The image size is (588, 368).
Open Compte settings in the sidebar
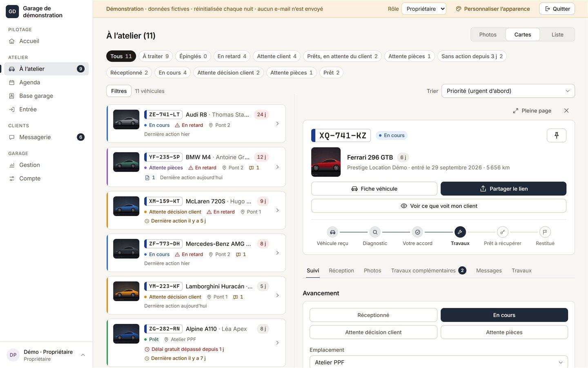click(x=46, y=178)
